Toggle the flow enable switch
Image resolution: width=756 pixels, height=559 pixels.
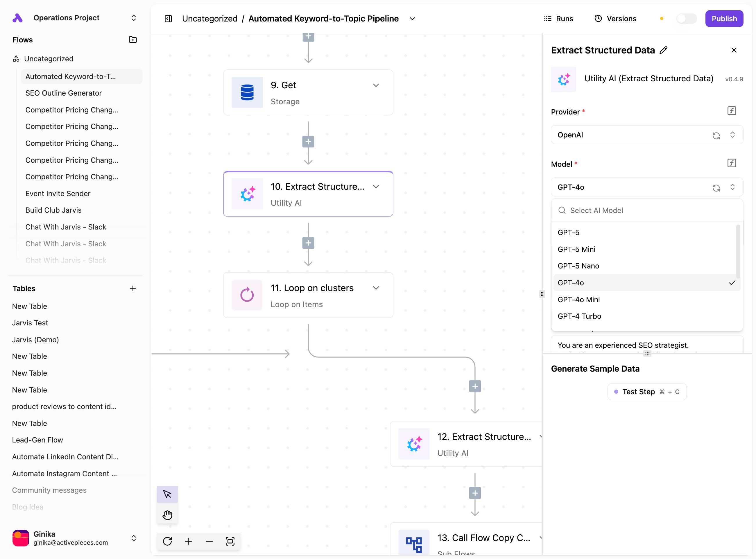tap(686, 19)
